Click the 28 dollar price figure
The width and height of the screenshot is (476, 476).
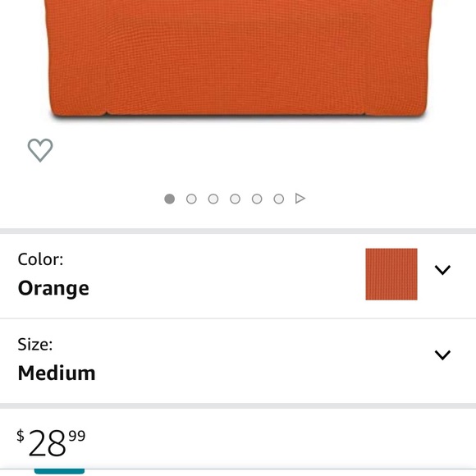pos(47,443)
